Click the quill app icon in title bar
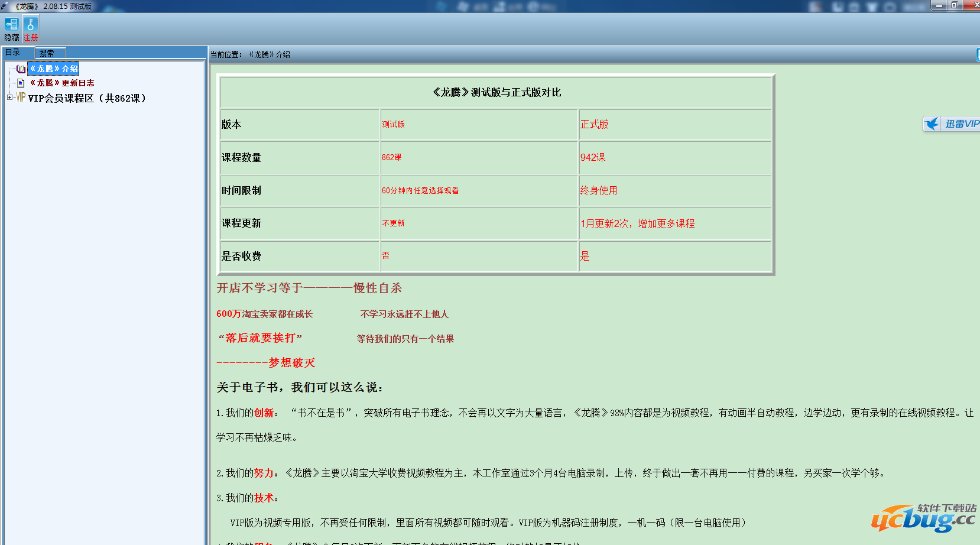This screenshot has height=545, width=980. coord(5,6)
